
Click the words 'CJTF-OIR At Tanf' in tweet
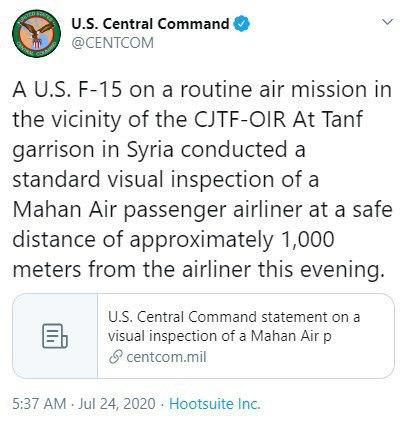(x=278, y=119)
